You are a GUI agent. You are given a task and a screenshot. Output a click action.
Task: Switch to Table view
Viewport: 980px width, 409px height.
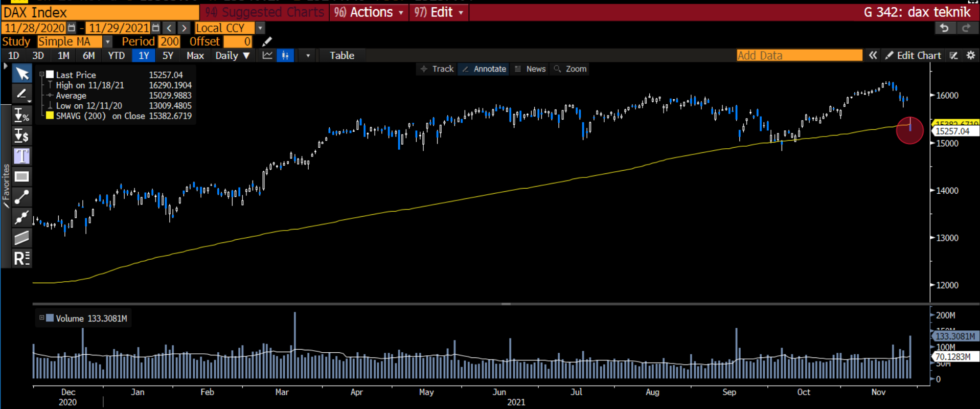pos(342,55)
